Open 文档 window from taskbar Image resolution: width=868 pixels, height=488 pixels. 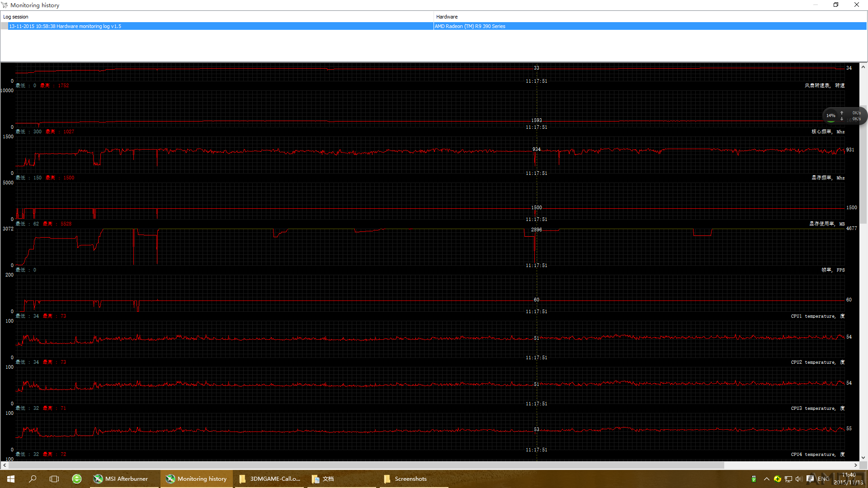(342, 479)
